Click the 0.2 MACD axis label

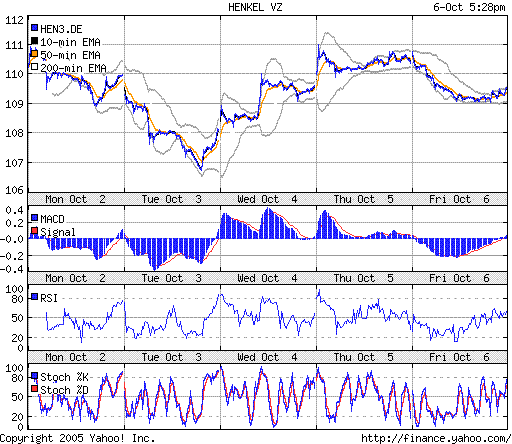(x=15, y=223)
